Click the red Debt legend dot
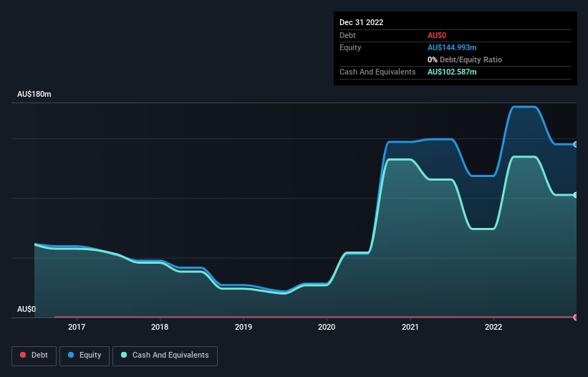Image resolution: width=588 pixels, height=377 pixels. pos(23,355)
